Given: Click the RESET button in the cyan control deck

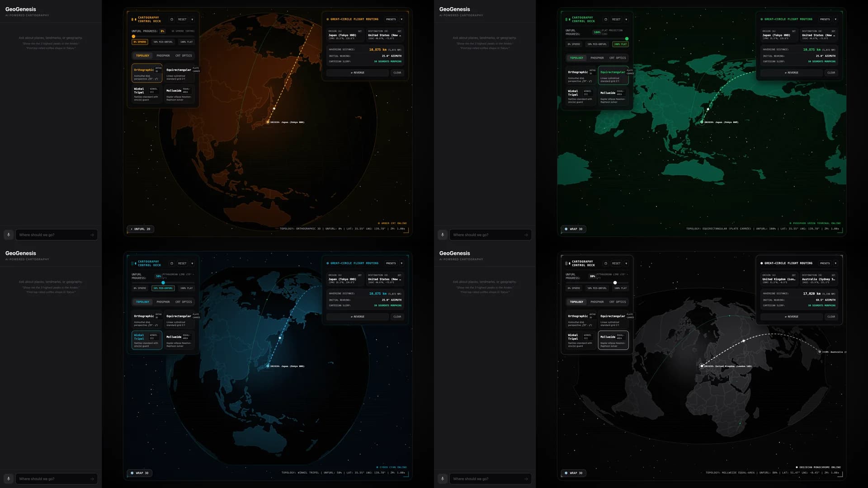Looking at the screenshot, I should pyautogui.click(x=182, y=263).
